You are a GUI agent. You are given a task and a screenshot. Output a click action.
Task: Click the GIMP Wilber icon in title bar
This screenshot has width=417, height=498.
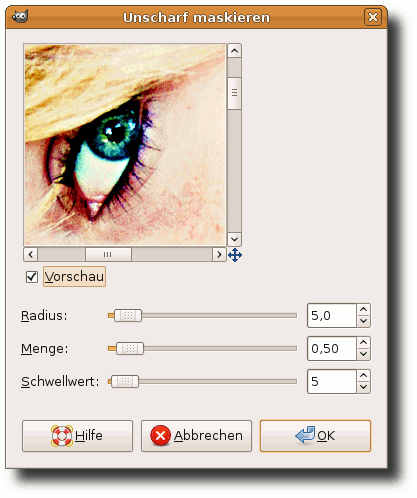click(x=20, y=17)
